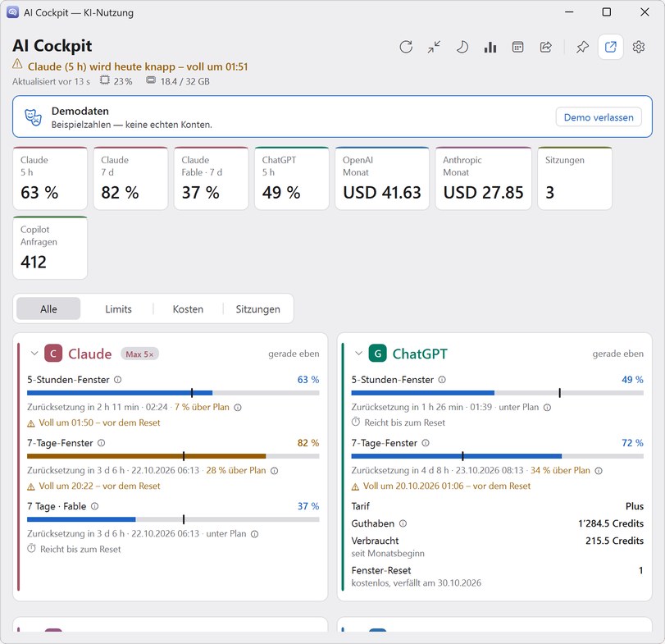Screen dimensions: 665x644
Task: Open the calendar icon in the toolbar
Action: (518, 47)
